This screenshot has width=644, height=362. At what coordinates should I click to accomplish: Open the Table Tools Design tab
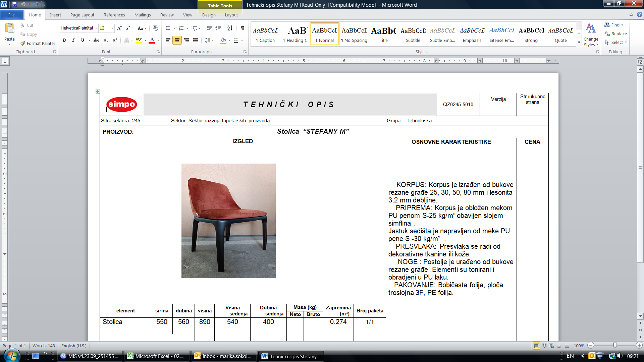click(x=209, y=15)
